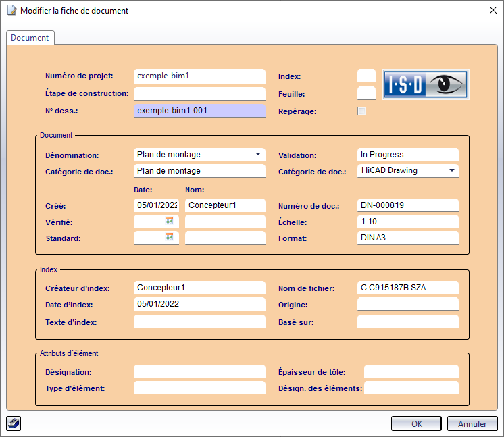504x437 pixels.
Task: Click the Épaisseur de tôle field
Action: tap(411, 371)
